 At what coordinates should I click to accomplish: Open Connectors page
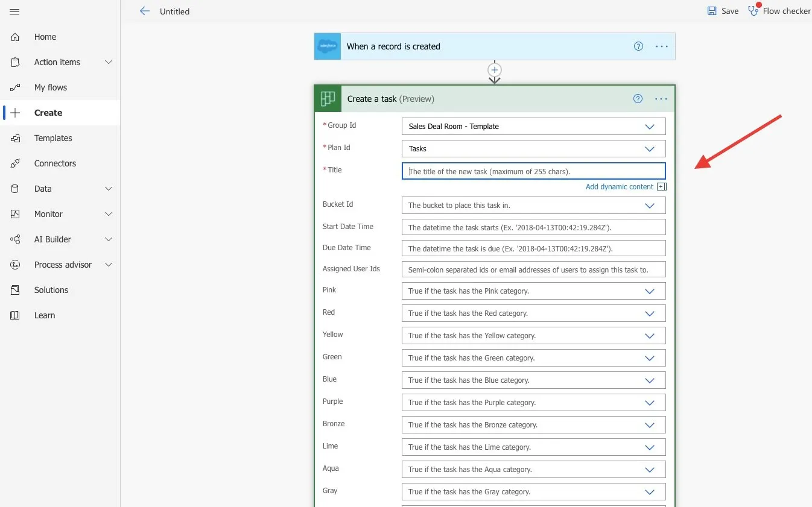(55, 163)
